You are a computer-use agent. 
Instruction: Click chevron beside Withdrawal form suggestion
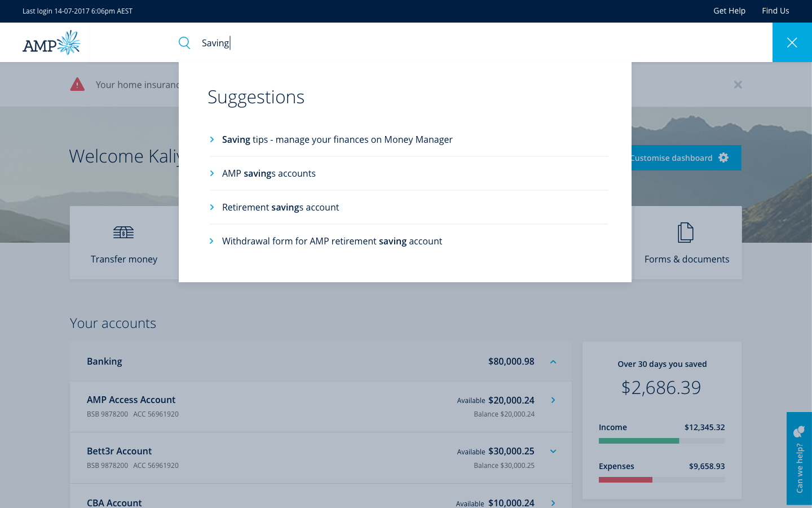pos(212,241)
